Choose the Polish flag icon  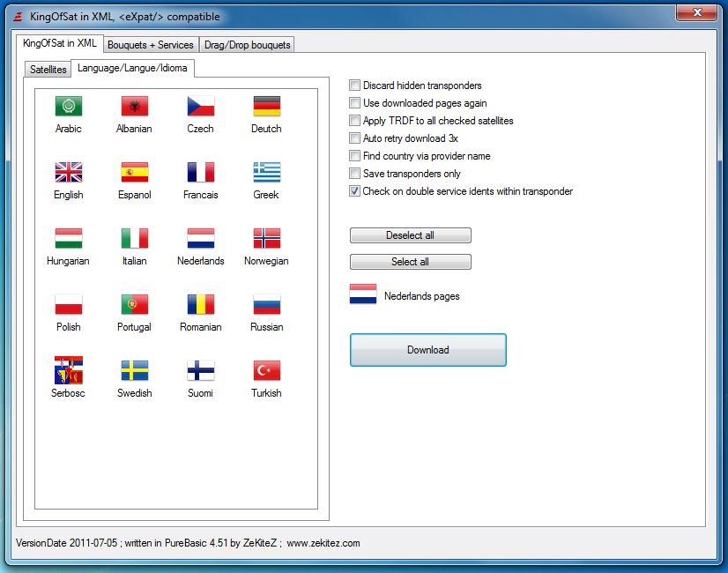68,305
